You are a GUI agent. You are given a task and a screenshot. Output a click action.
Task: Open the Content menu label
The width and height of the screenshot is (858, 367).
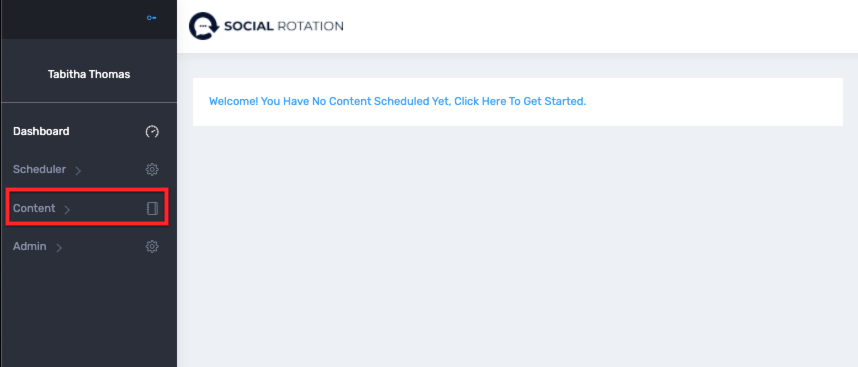34,208
